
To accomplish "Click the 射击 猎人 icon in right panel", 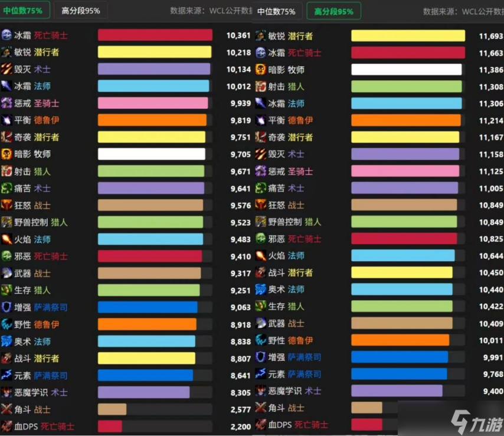I will (261, 87).
